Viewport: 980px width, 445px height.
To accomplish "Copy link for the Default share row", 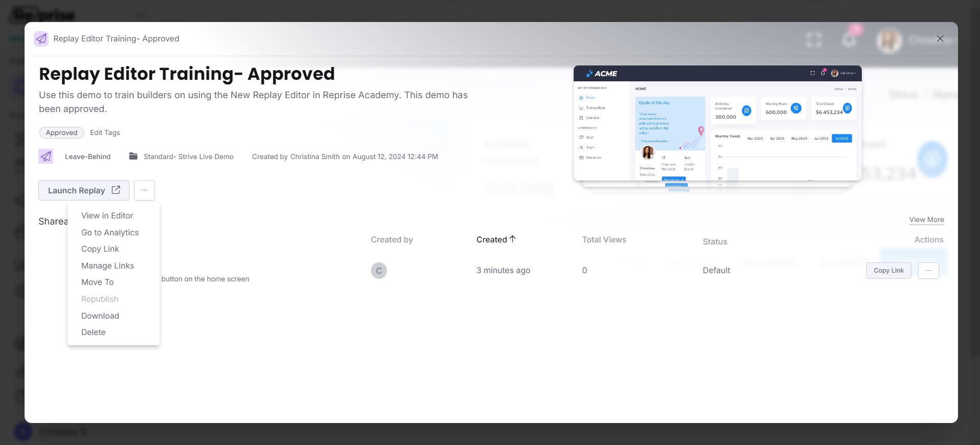I will coord(888,271).
